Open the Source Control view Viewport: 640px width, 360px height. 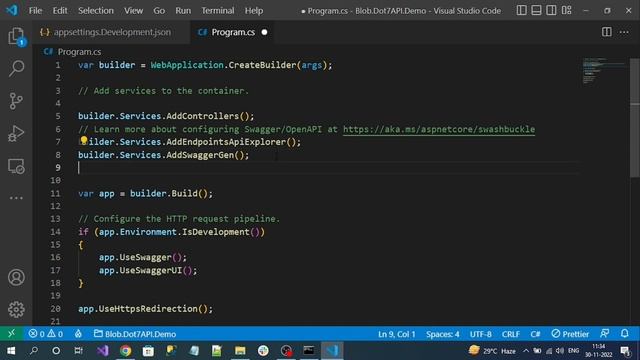[x=16, y=101]
